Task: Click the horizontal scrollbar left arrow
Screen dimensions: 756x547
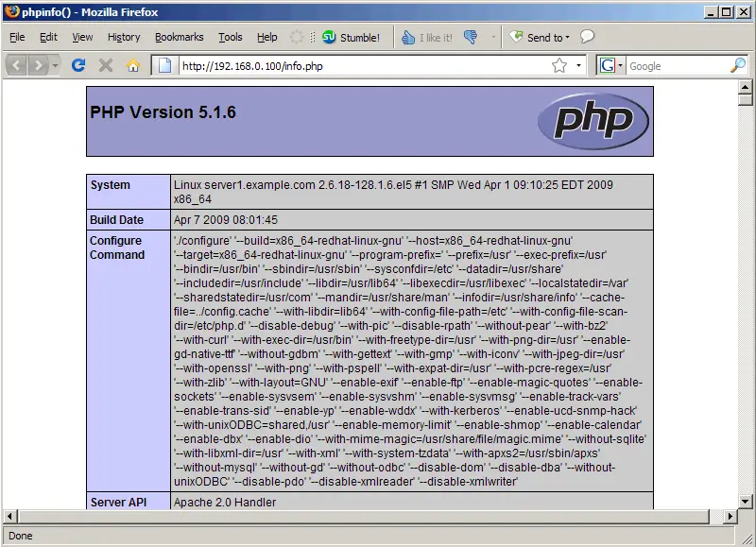Action: pyautogui.click(x=9, y=516)
